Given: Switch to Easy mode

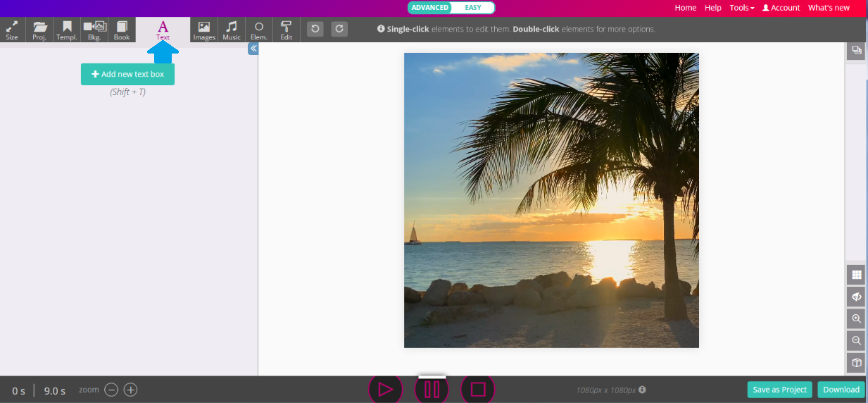Looking at the screenshot, I should coord(473,8).
